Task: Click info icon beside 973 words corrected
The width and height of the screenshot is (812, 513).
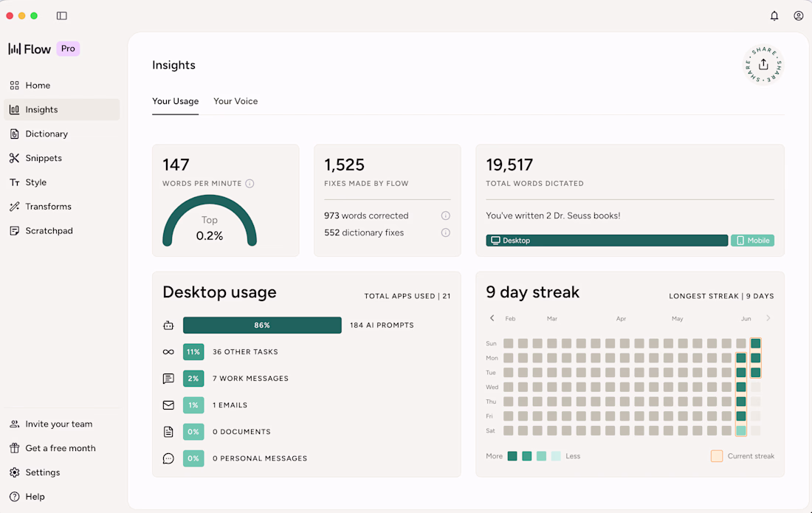Action: (x=445, y=216)
